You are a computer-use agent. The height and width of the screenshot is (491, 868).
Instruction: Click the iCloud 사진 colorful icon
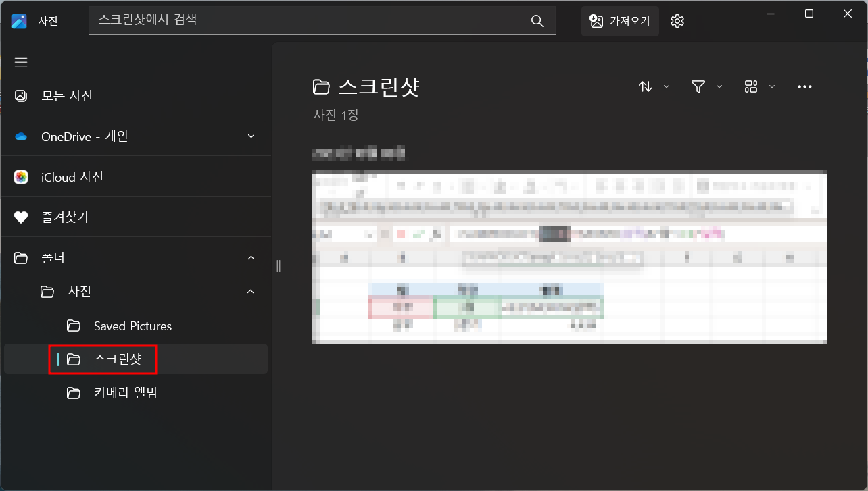click(21, 177)
